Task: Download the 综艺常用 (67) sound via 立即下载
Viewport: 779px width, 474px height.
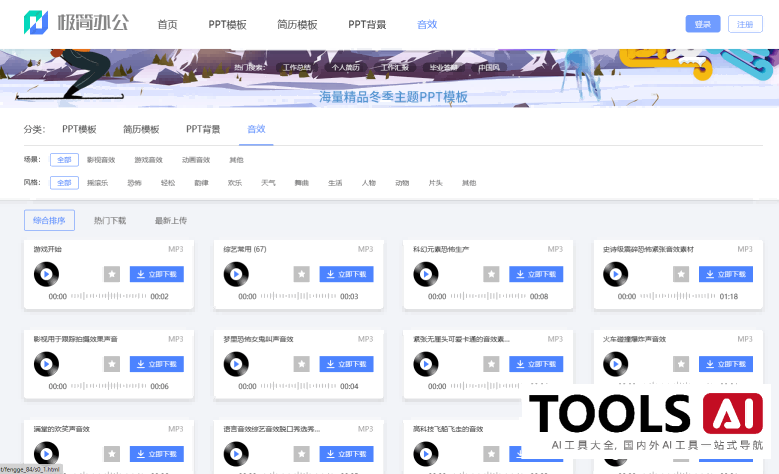Action: (x=347, y=274)
